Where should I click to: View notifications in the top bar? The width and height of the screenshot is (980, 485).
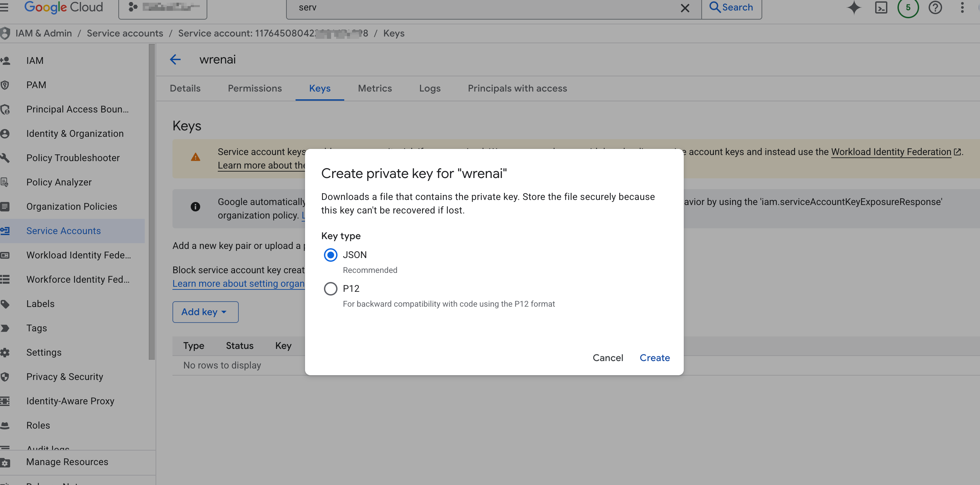(x=908, y=7)
